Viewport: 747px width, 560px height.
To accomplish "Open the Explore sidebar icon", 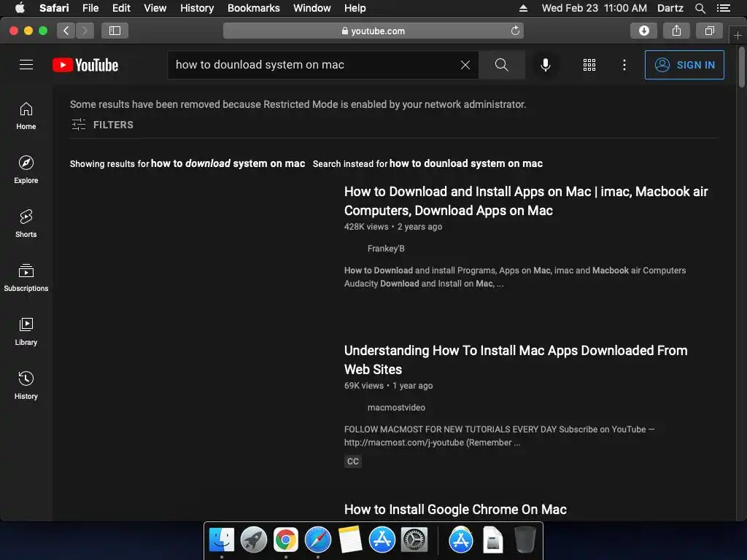I will coord(26,169).
